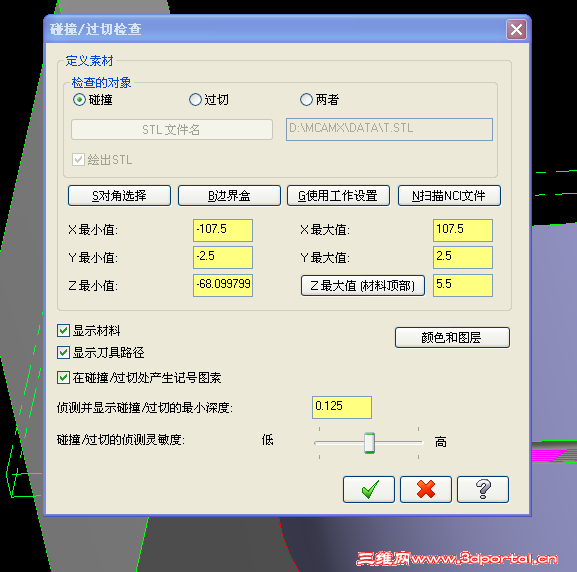
Task: Click the 低 label beside the slider
Action: coord(268,439)
